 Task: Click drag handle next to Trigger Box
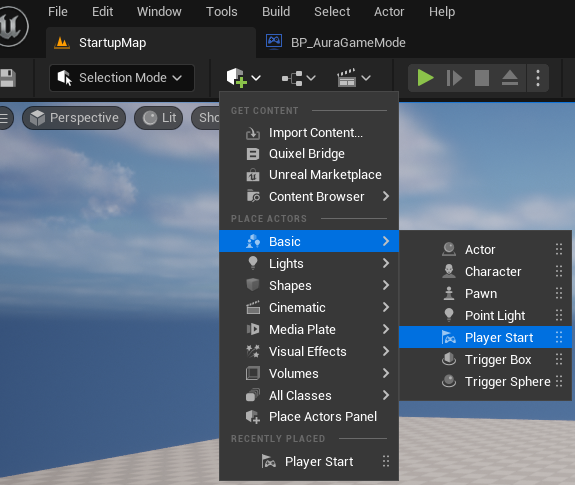(x=559, y=359)
